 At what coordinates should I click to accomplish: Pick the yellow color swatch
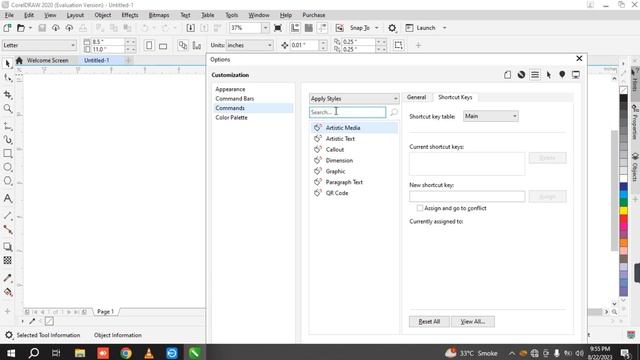pos(623,211)
